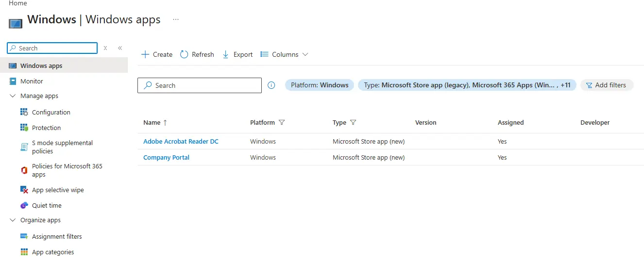Click Windows platform cell in Company Portal row
Viewport: 644px width, 279px height.
pos(263,157)
